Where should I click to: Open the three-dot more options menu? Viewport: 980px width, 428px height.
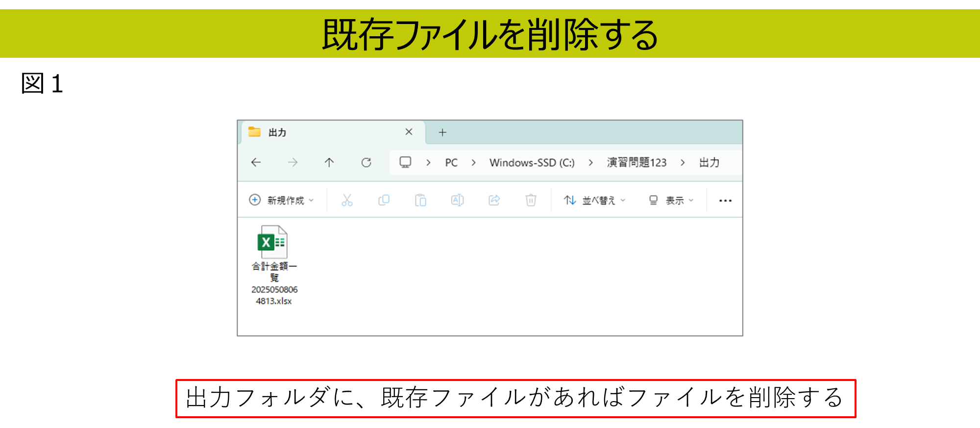(725, 201)
